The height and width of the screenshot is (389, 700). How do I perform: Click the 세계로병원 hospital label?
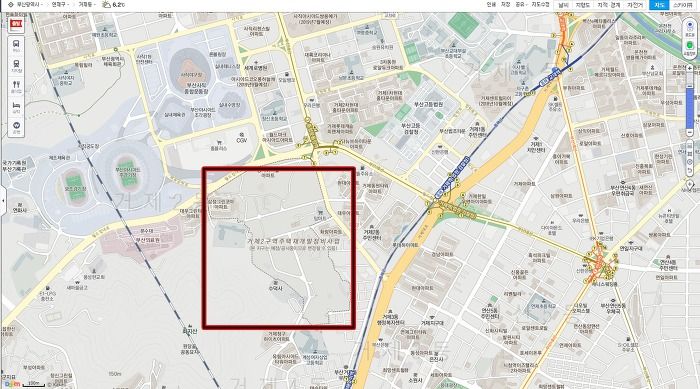pyautogui.click(x=256, y=67)
